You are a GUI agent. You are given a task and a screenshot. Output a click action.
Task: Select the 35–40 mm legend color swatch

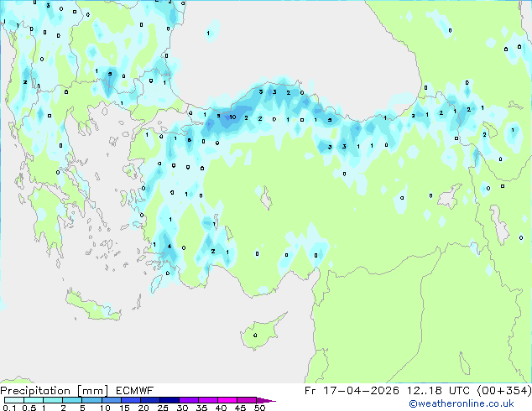(208, 400)
